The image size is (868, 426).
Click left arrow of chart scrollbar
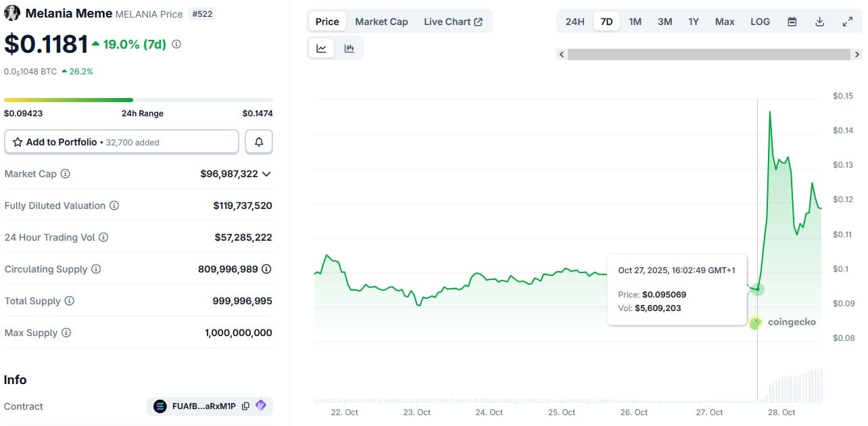point(562,55)
